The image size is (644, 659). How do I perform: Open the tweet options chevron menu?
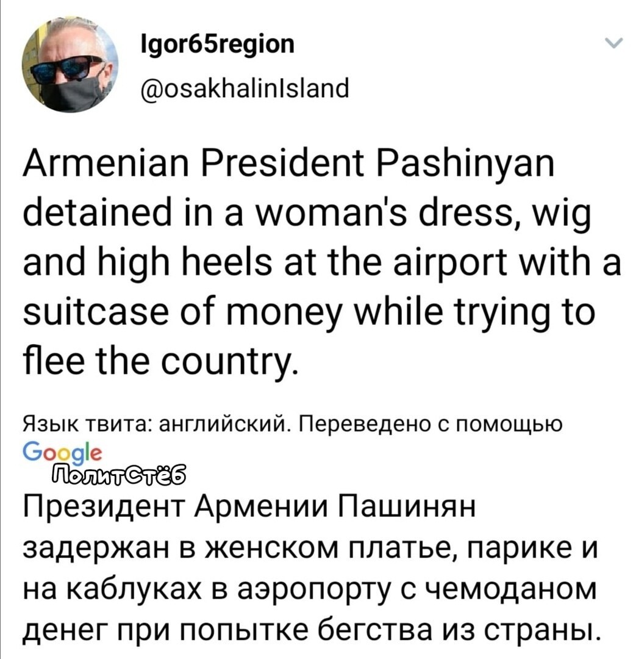[x=614, y=43]
